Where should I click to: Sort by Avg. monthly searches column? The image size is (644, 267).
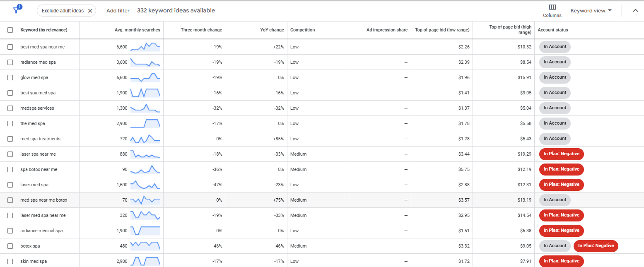[x=137, y=30]
